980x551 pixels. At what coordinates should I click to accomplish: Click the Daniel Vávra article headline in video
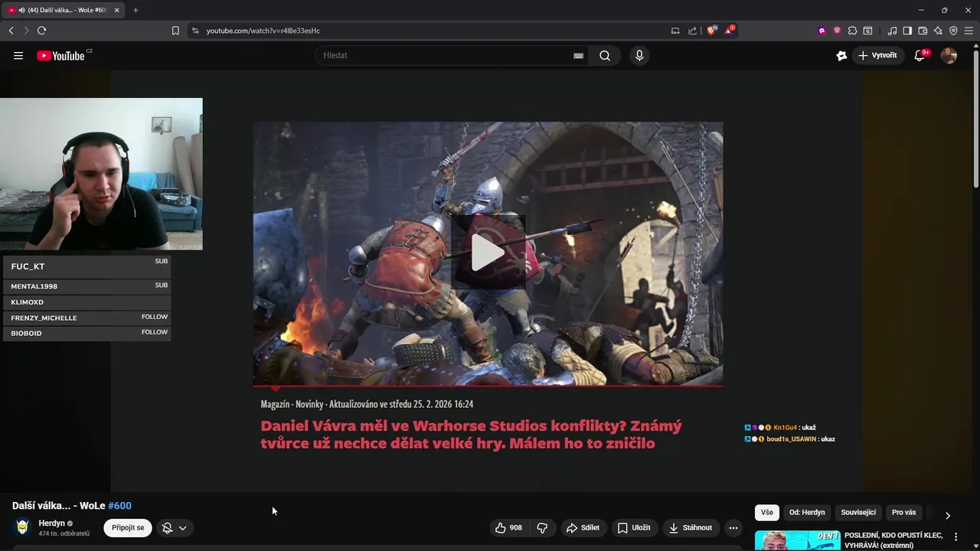pyautogui.click(x=471, y=434)
